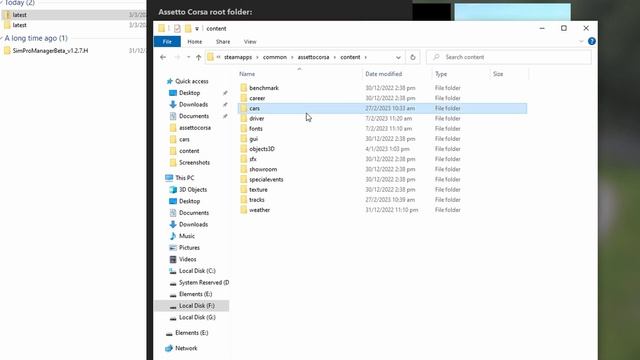Go up one folder level
This screenshot has width=640, height=360.
pyautogui.click(x=198, y=57)
